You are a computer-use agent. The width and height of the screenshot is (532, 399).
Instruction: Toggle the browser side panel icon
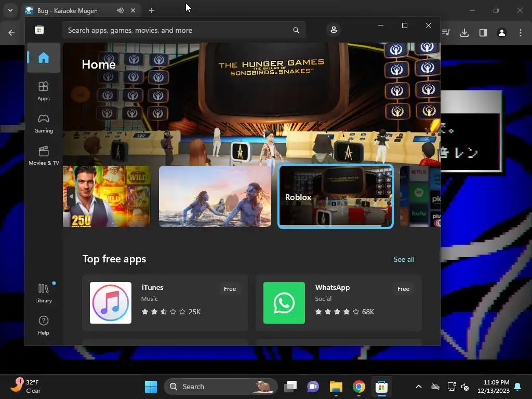483,33
